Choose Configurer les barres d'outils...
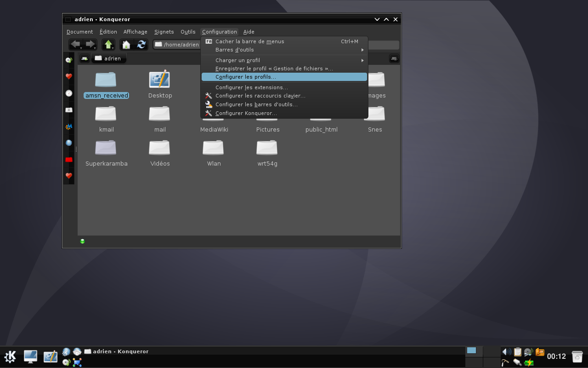 (x=284, y=104)
